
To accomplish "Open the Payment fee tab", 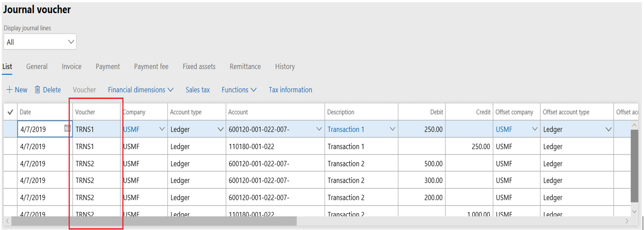I will tap(151, 67).
